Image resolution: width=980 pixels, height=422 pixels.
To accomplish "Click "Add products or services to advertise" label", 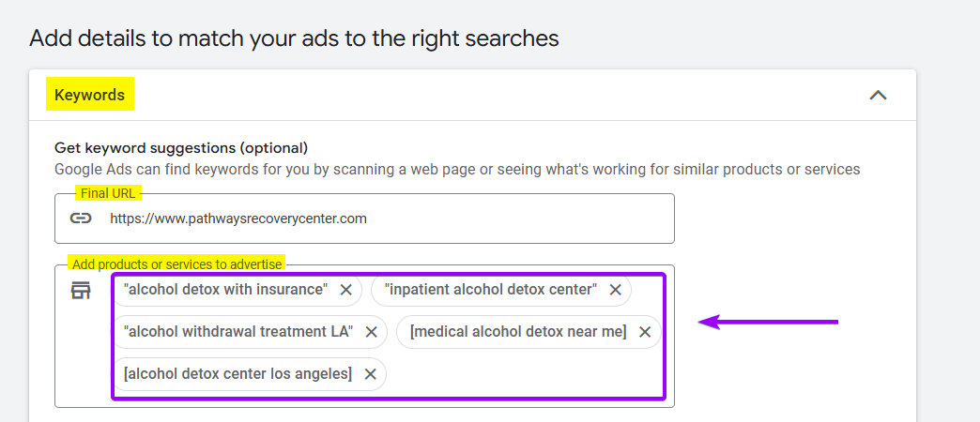I will (176, 264).
